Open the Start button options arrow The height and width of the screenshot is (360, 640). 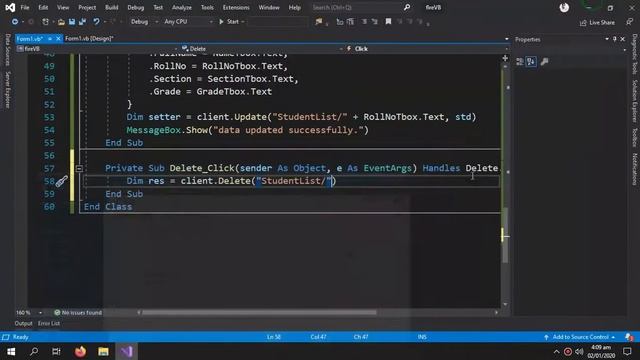coord(243,22)
